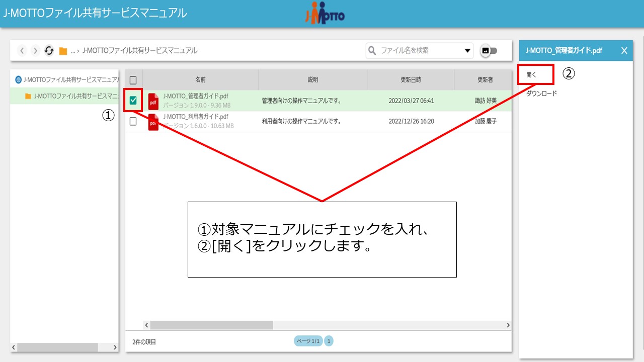Click the date 2022/12/26 16:20
Screen dimensions: 644x362
click(x=411, y=121)
